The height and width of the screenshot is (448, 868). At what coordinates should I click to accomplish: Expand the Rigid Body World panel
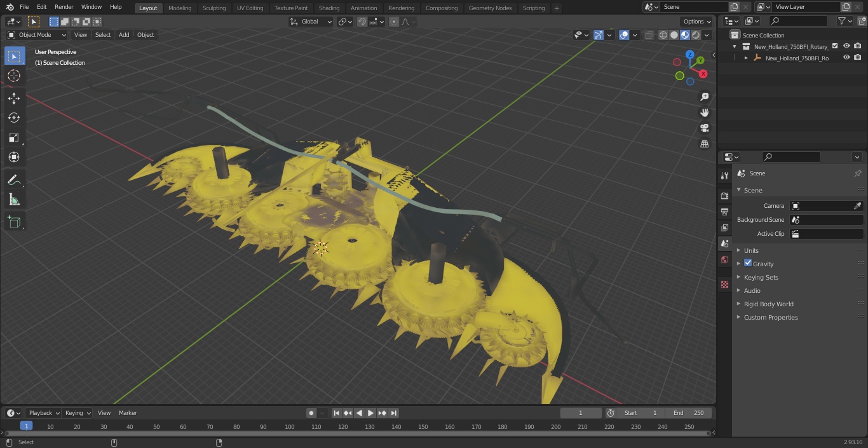pyautogui.click(x=768, y=304)
